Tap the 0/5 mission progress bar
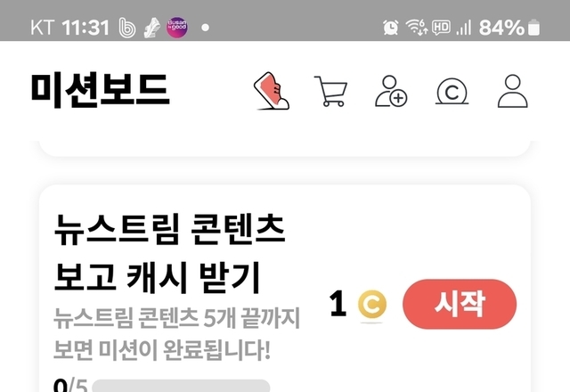Viewport: 570px width, 392px height. [181, 386]
